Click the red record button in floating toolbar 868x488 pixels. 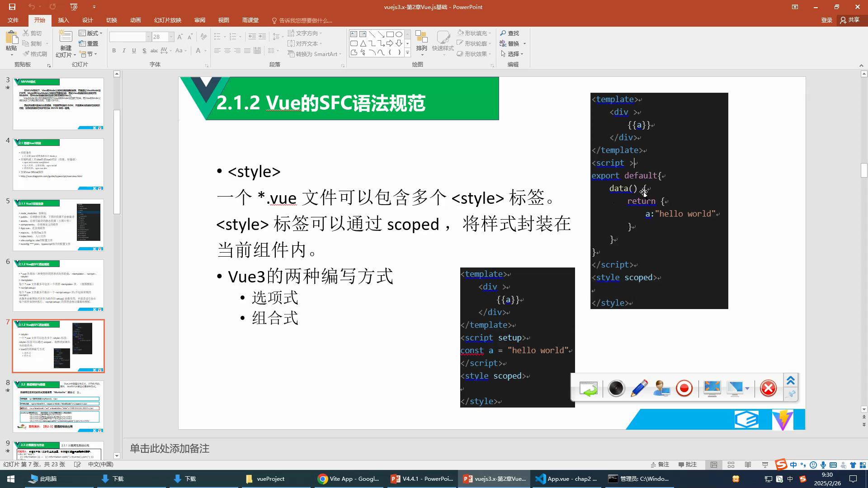[x=684, y=389]
